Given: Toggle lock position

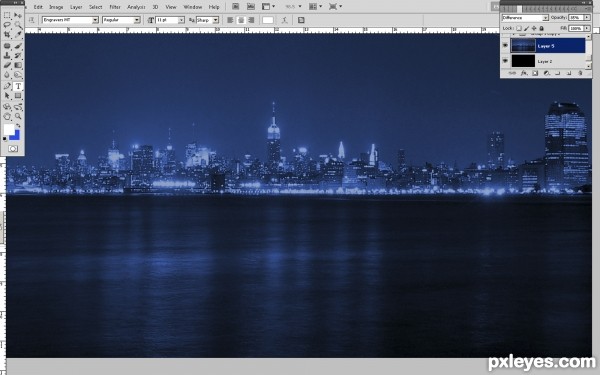Looking at the screenshot, I should point(534,28).
